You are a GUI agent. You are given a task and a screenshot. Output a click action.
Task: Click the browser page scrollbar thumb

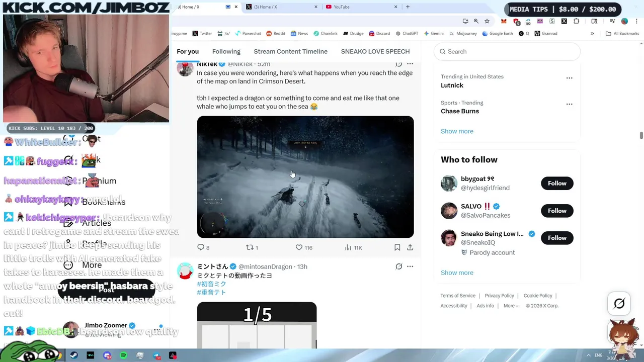(x=641, y=135)
